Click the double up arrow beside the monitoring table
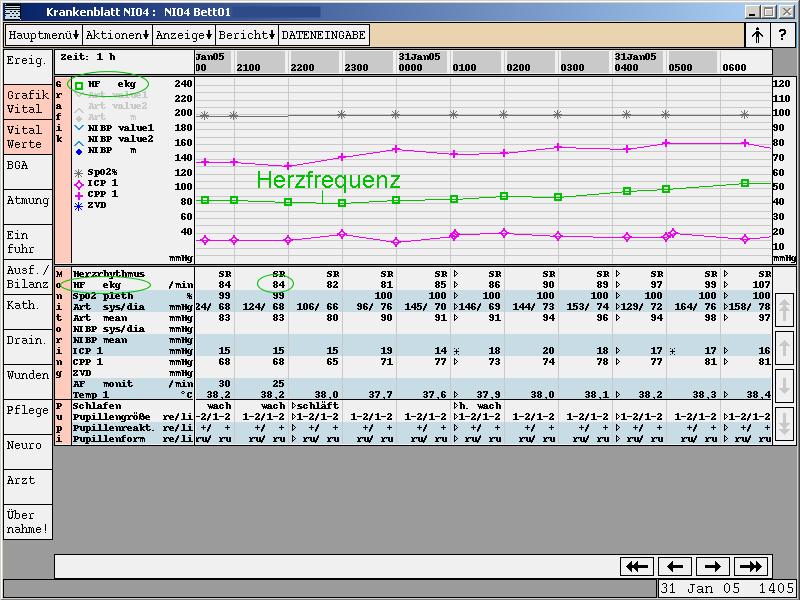This screenshot has width=800, height=600. point(784,310)
